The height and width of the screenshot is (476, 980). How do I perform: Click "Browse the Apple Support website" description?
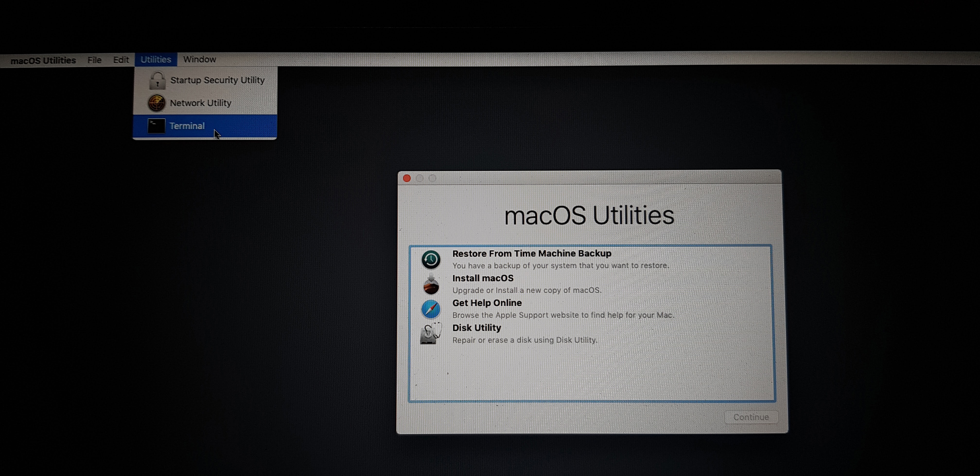(x=563, y=315)
